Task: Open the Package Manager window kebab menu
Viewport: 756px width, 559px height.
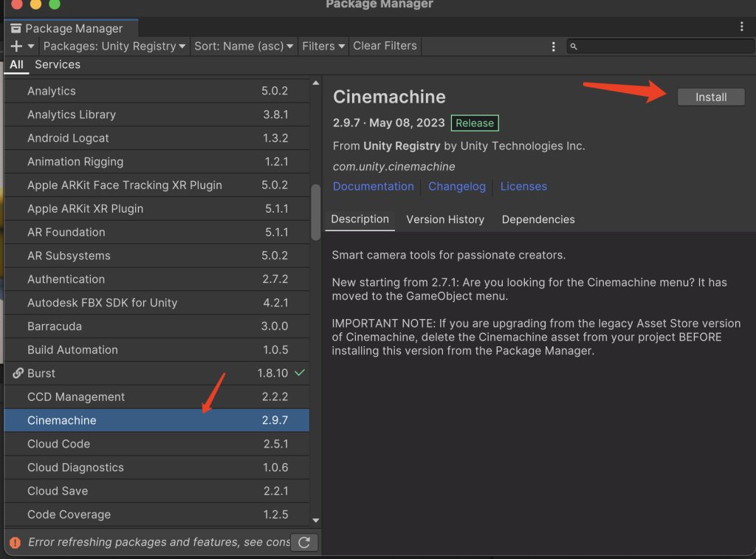Action: pos(741,27)
